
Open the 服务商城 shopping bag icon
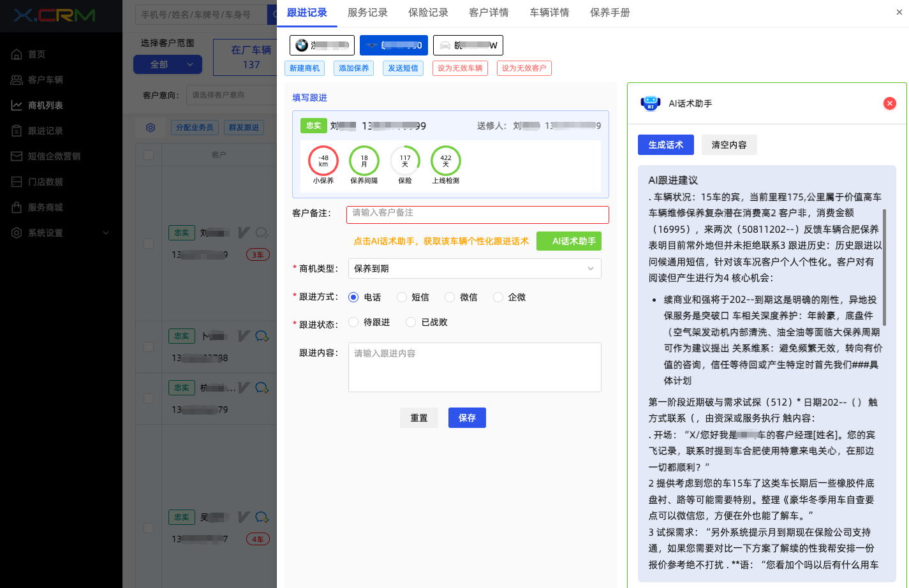[17, 207]
